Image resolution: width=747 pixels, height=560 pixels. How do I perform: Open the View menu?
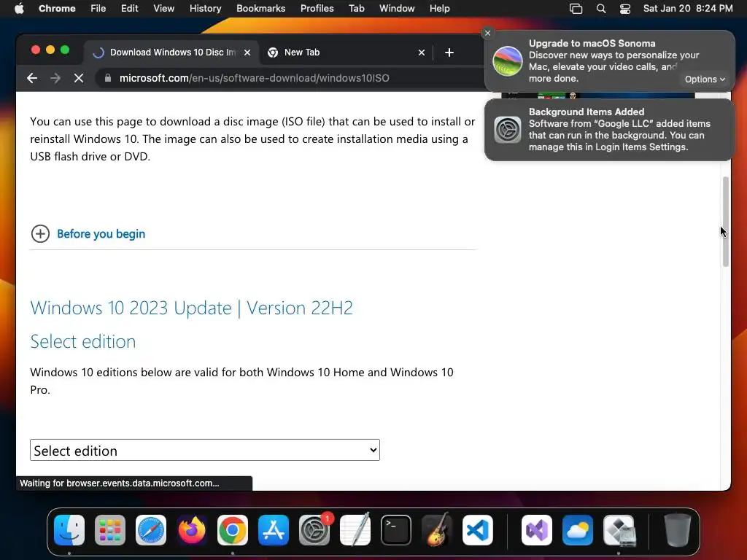coord(163,8)
